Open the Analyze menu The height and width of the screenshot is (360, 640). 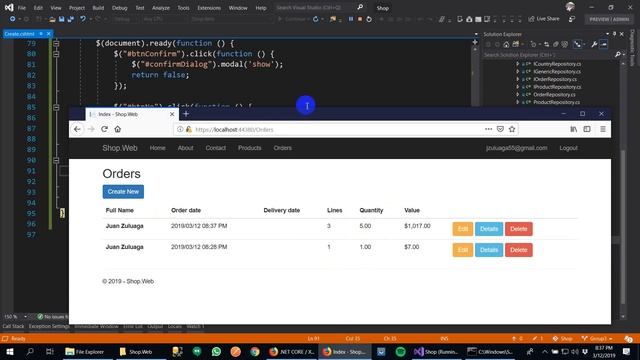pyautogui.click(x=161, y=8)
